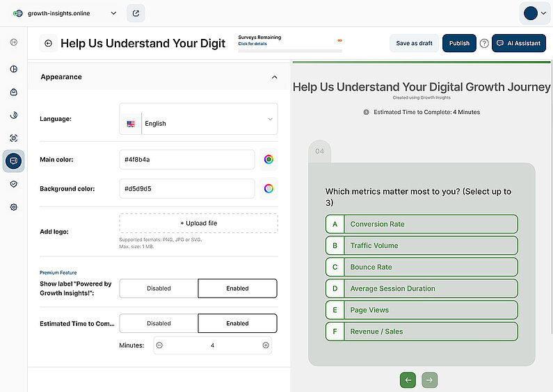Click Save as draft button
The height and width of the screenshot is (392, 553).
pos(414,43)
